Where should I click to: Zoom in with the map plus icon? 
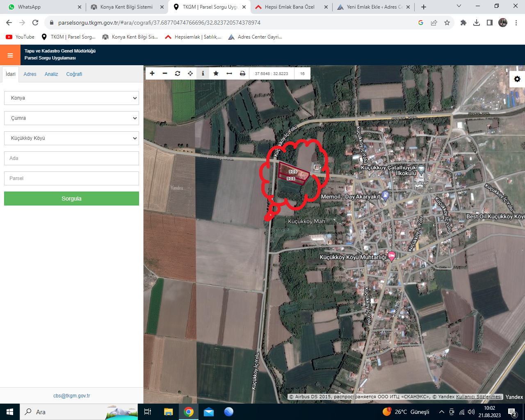(x=152, y=73)
